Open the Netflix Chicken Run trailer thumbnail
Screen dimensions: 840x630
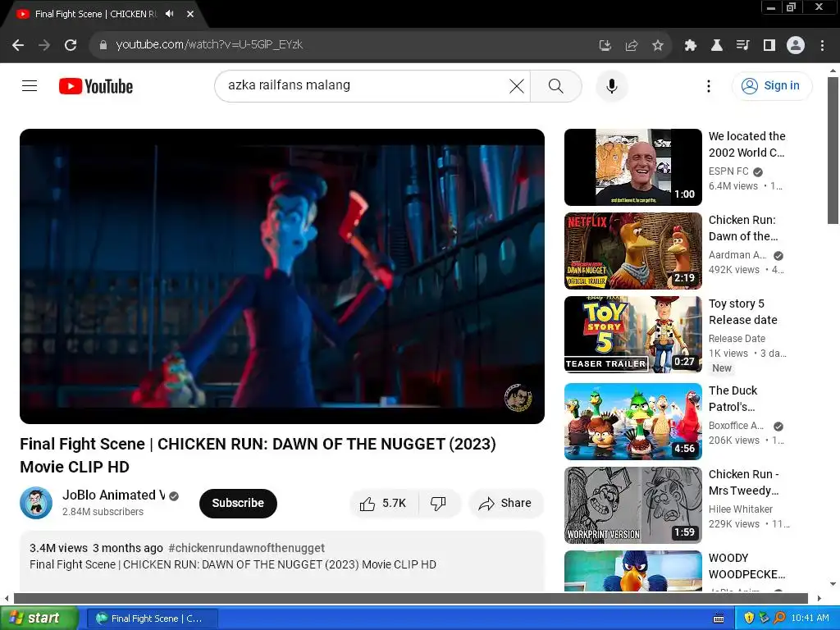point(632,251)
